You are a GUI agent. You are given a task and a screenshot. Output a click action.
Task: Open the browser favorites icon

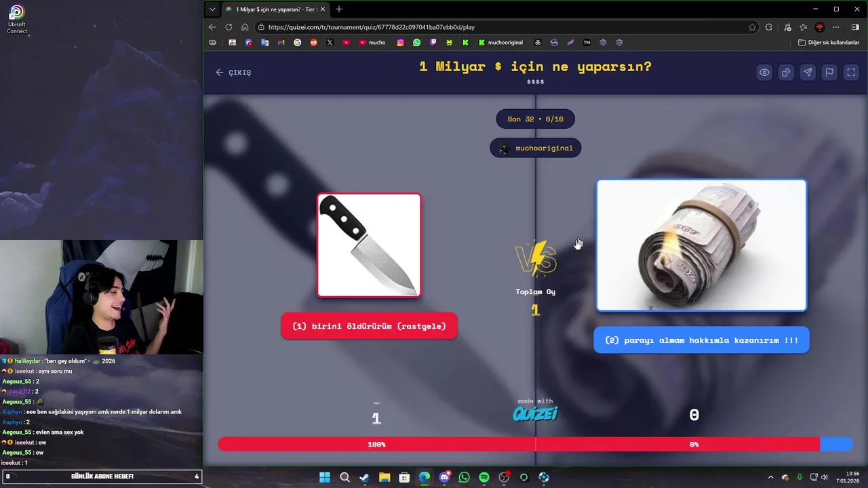point(803,27)
